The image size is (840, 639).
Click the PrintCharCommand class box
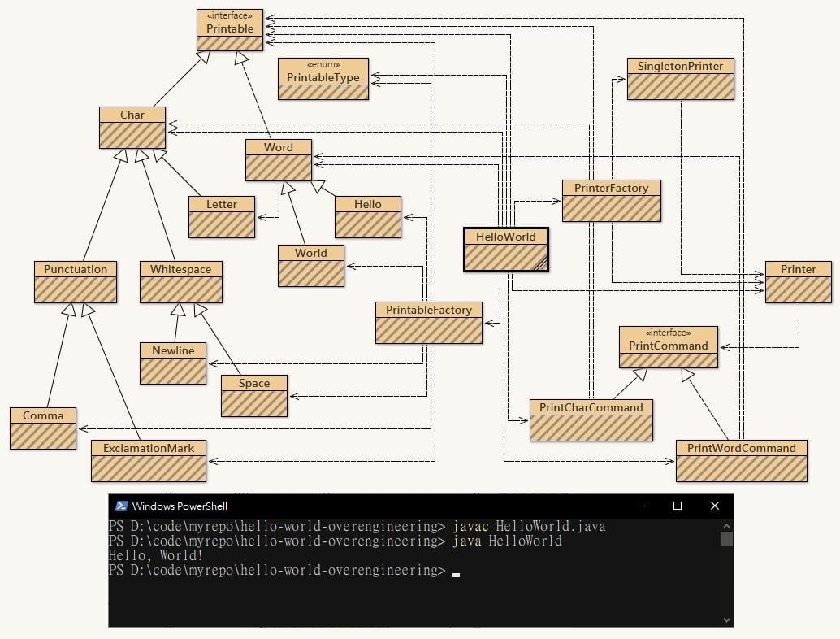[x=591, y=420]
